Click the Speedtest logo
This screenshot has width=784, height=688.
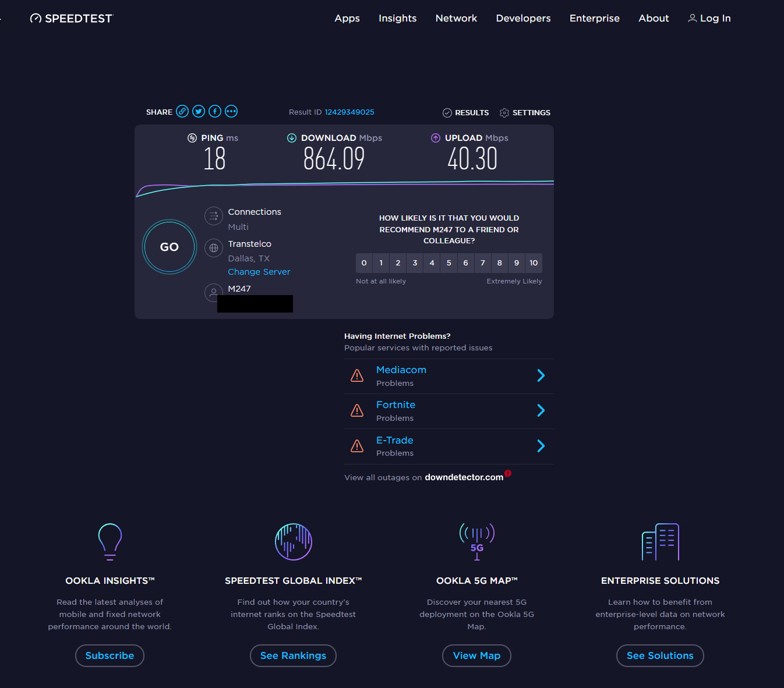pyautogui.click(x=71, y=18)
